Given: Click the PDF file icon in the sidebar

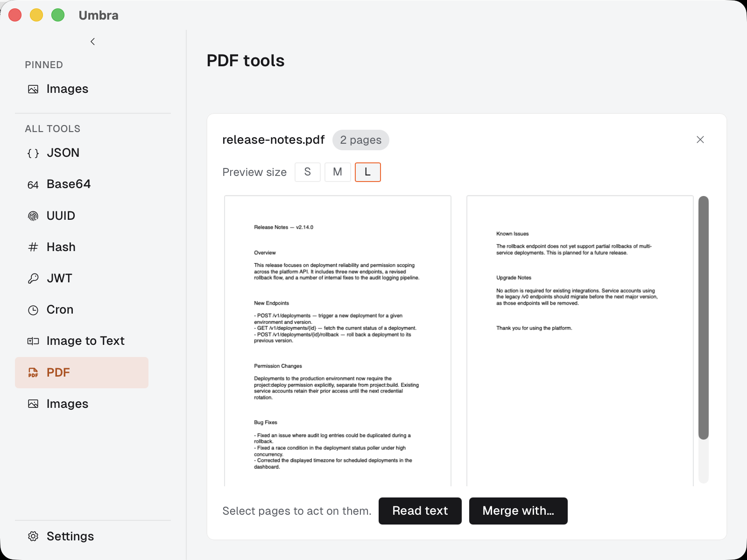Looking at the screenshot, I should pos(33,372).
